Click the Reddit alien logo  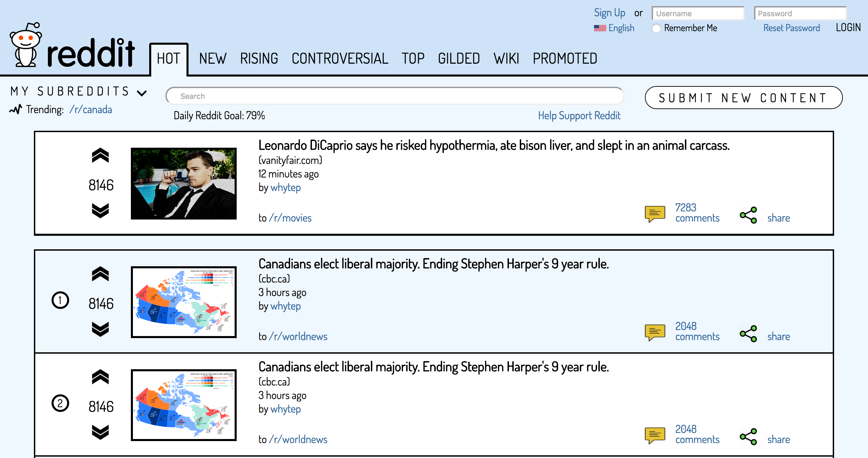(x=26, y=45)
